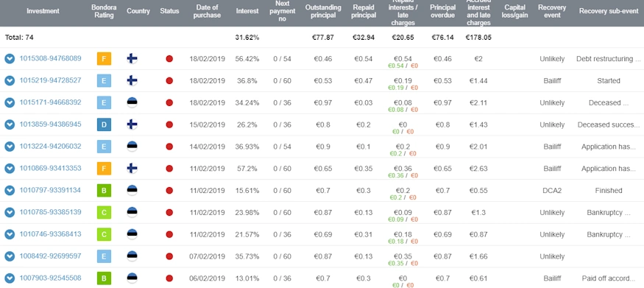Click E rating badge for loan 1008492-92699597
Image resolution: width=644 pixels, height=288 pixels.
click(x=104, y=256)
